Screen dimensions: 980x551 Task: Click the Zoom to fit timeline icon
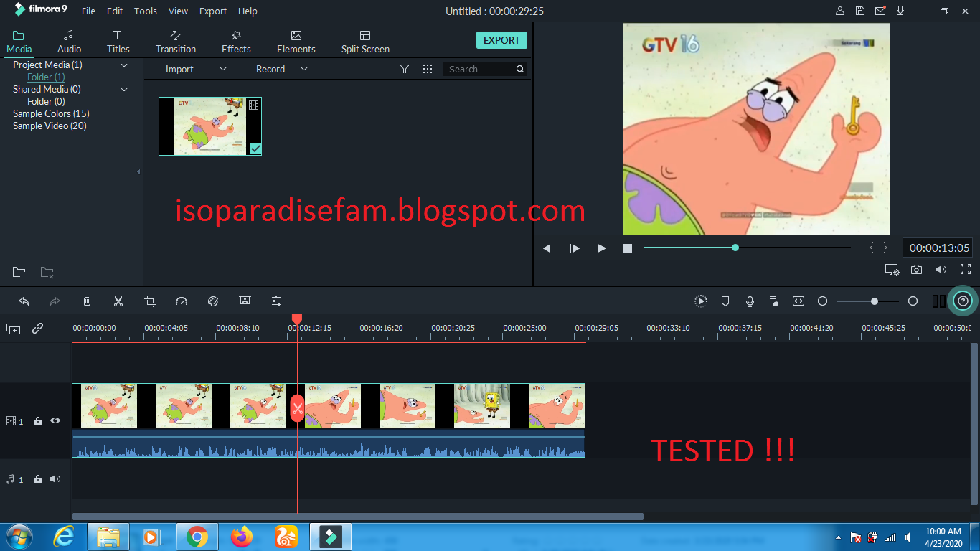[798, 301]
